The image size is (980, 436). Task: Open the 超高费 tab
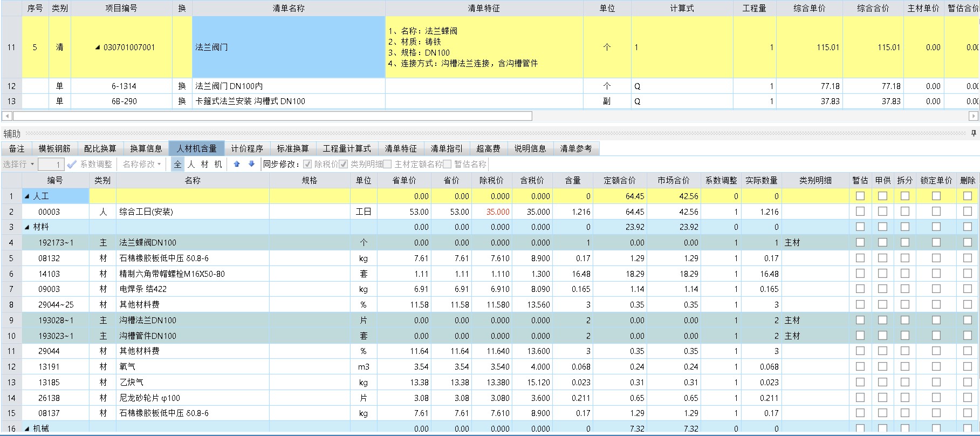488,148
